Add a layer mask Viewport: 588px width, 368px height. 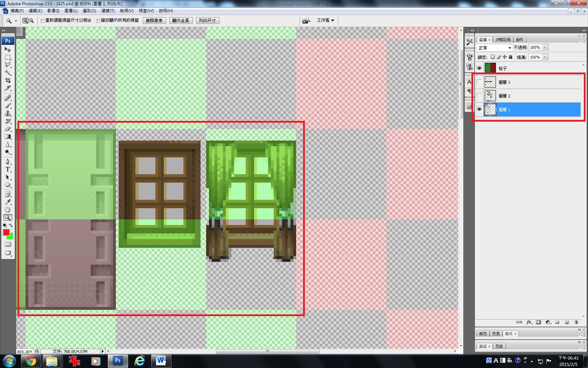click(x=539, y=322)
